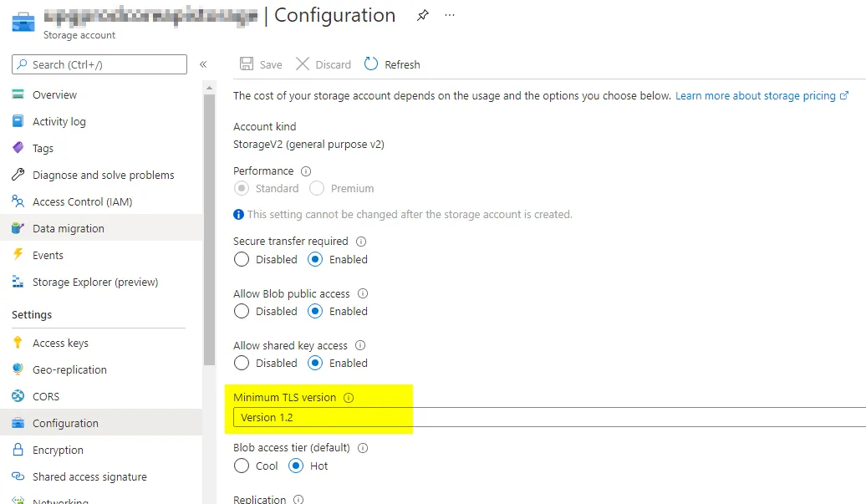Show info tooltip for Performance

tap(306, 171)
